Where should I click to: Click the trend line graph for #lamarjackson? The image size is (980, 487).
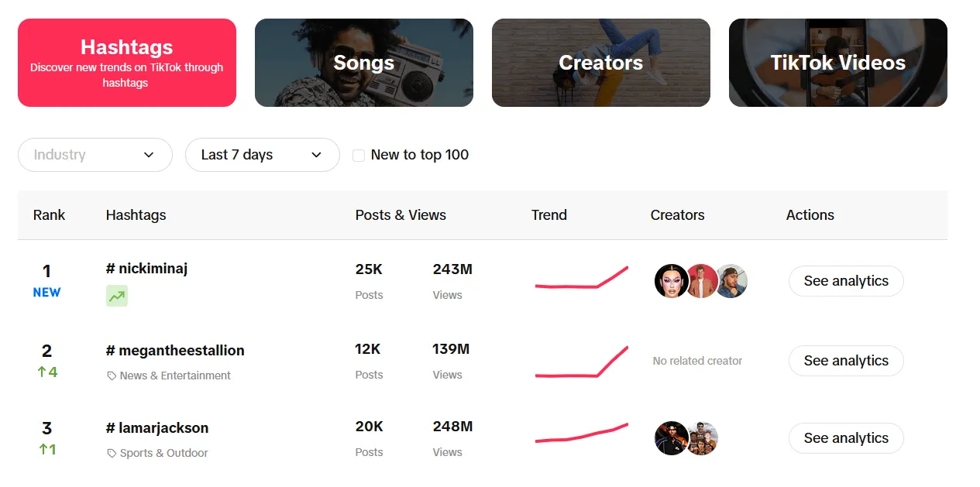pyautogui.click(x=580, y=438)
